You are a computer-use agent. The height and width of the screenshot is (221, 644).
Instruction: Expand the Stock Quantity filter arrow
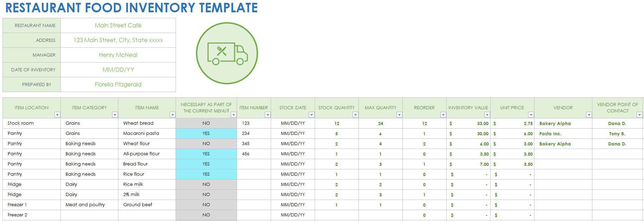point(355,115)
